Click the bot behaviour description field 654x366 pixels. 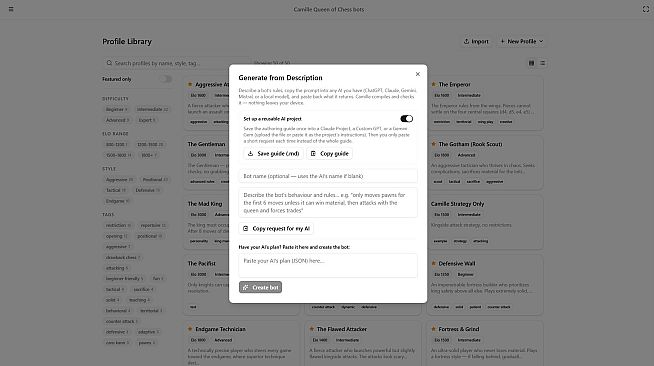coord(328,203)
